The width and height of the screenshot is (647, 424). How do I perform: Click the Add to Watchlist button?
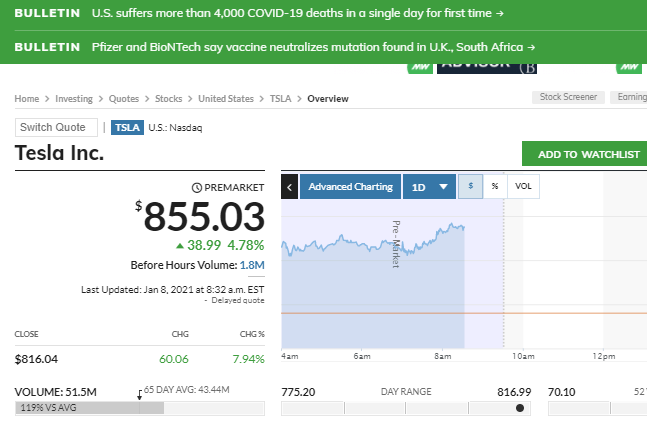[x=588, y=154]
